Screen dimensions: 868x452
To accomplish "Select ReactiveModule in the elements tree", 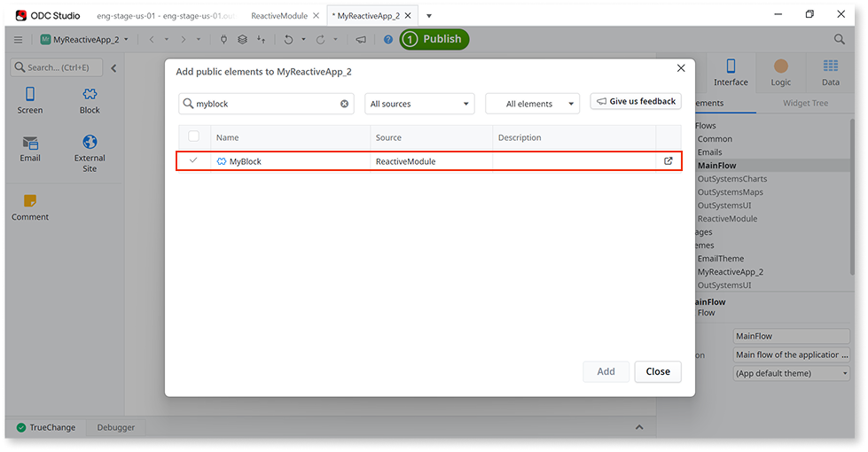I will (x=727, y=219).
